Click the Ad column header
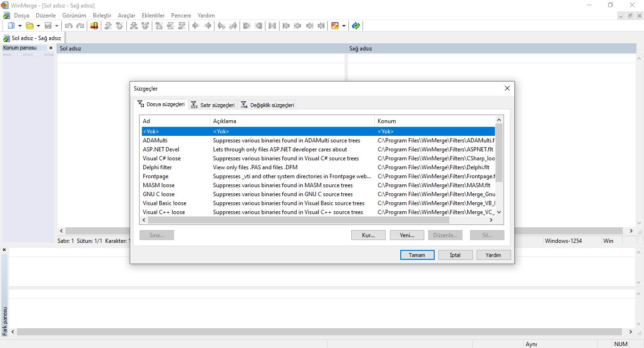The width and height of the screenshot is (644, 348). tap(175, 121)
